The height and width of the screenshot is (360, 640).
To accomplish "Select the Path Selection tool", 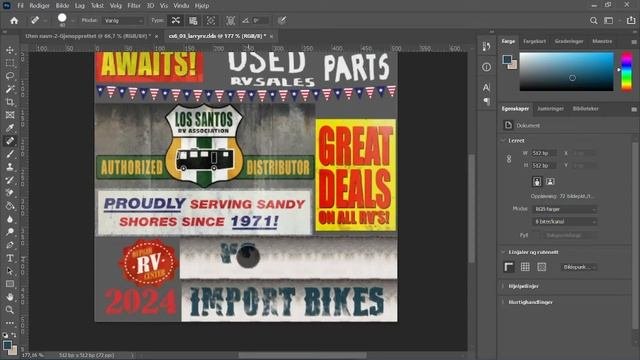I will pyautogui.click(x=10, y=271).
